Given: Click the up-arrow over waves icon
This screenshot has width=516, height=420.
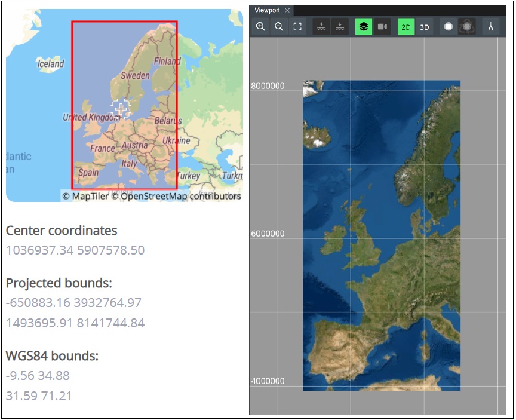Looking at the screenshot, I should pyautogui.click(x=321, y=27).
